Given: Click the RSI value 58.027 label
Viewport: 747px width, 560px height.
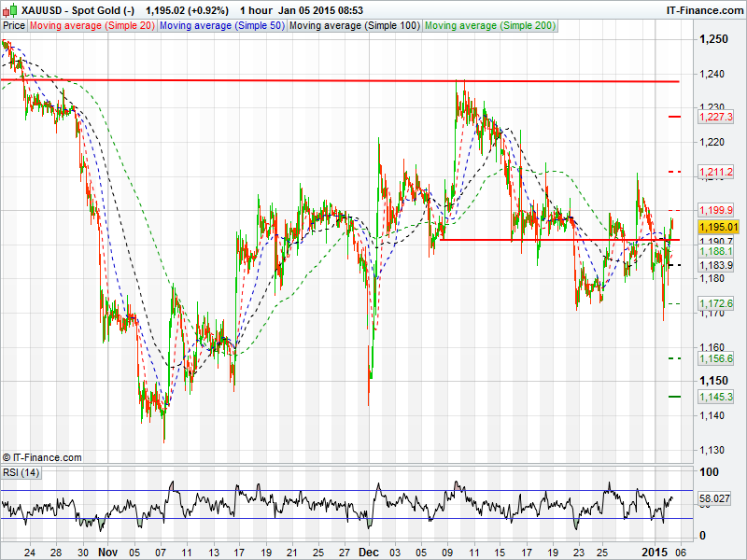Looking at the screenshot, I should pyautogui.click(x=715, y=499).
